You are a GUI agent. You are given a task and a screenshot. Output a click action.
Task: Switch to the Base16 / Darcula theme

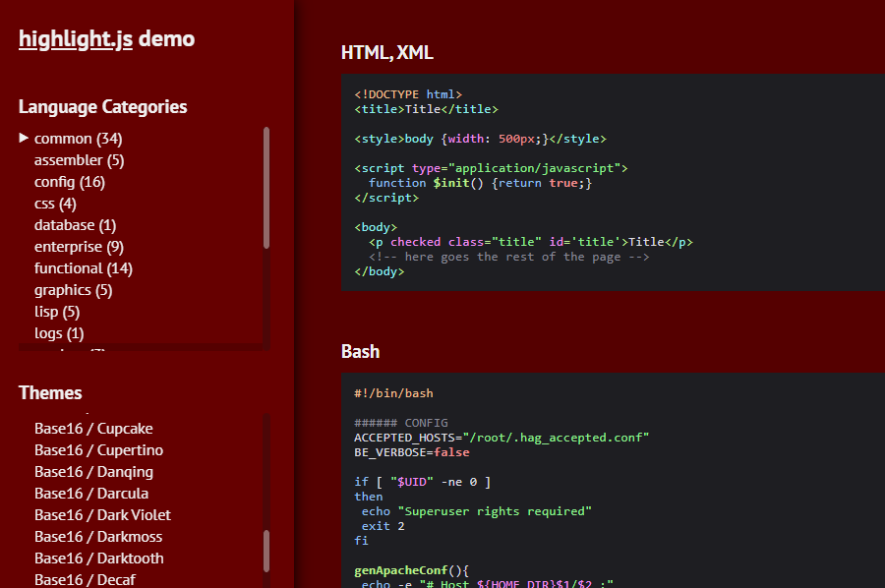click(91, 494)
